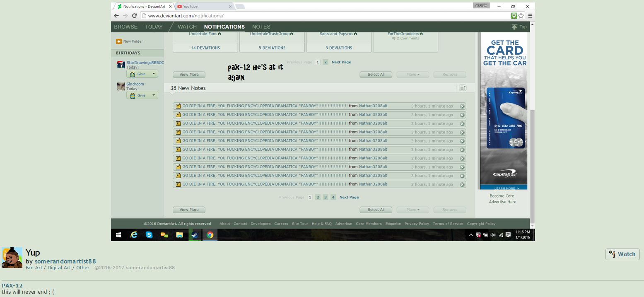Image resolution: width=644 pixels, height=297 pixels.
Task: Open the Move dropdown below the notes list
Action: pyautogui.click(x=412, y=210)
